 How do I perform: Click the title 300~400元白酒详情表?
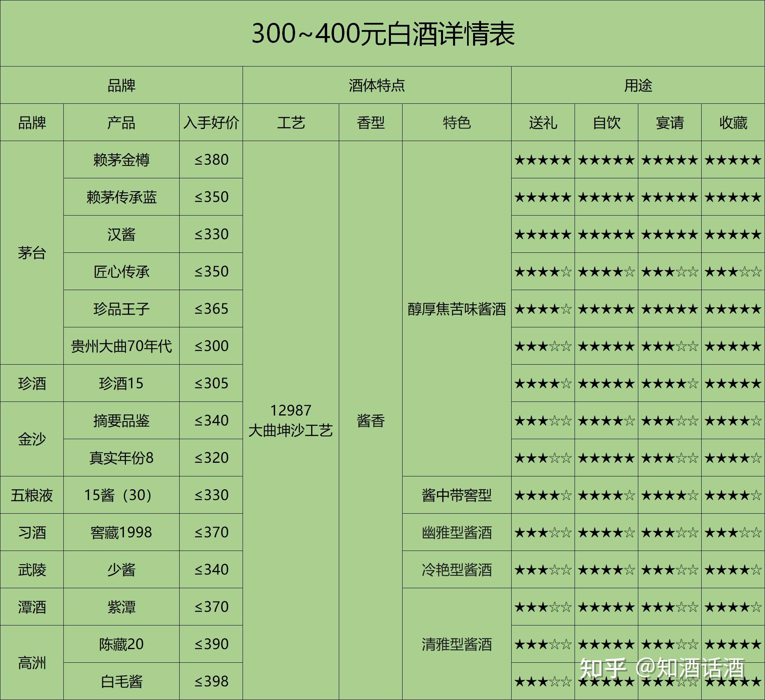(383, 33)
